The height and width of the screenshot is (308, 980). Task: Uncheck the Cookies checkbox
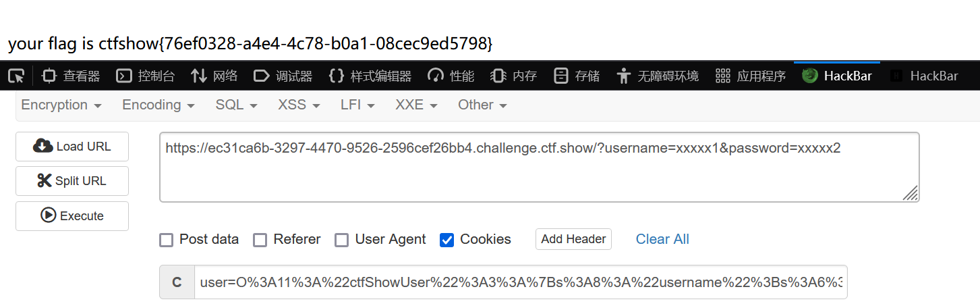tap(446, 240)
